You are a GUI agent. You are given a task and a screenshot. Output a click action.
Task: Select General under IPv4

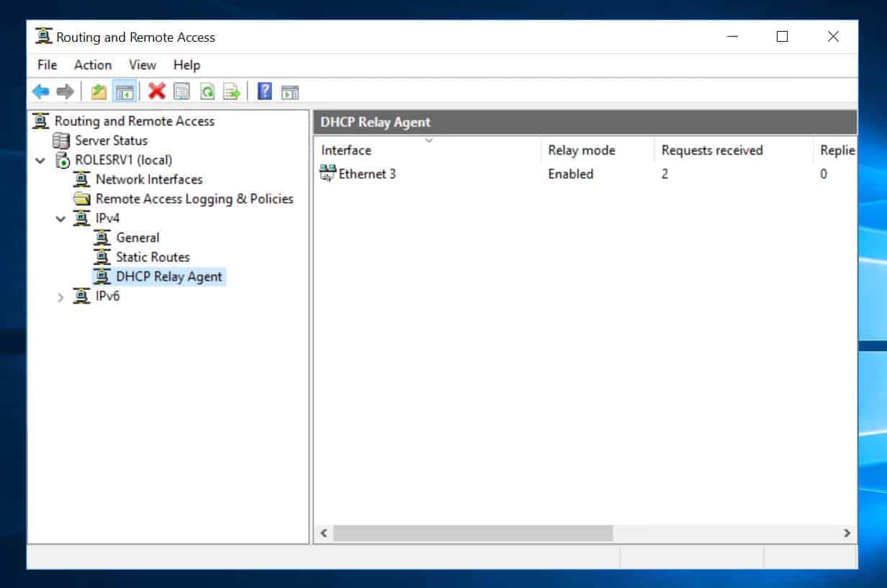[138, 238]
